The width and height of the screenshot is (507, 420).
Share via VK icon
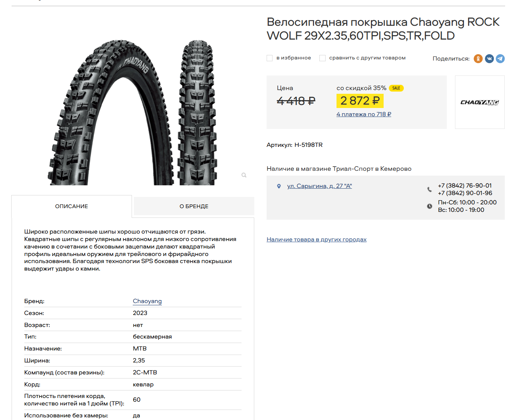[x=489, y=59]
